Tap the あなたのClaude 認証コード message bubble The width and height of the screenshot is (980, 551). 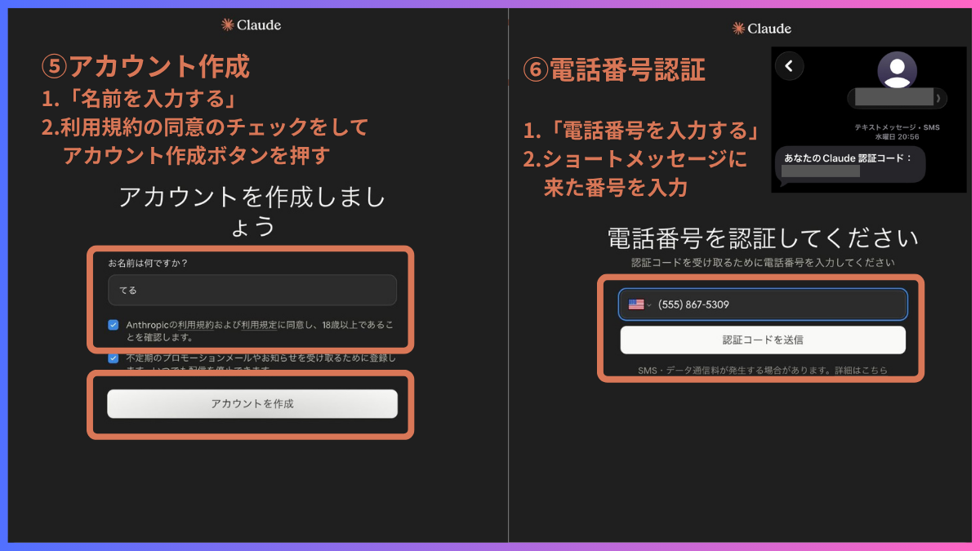point(849,165)
